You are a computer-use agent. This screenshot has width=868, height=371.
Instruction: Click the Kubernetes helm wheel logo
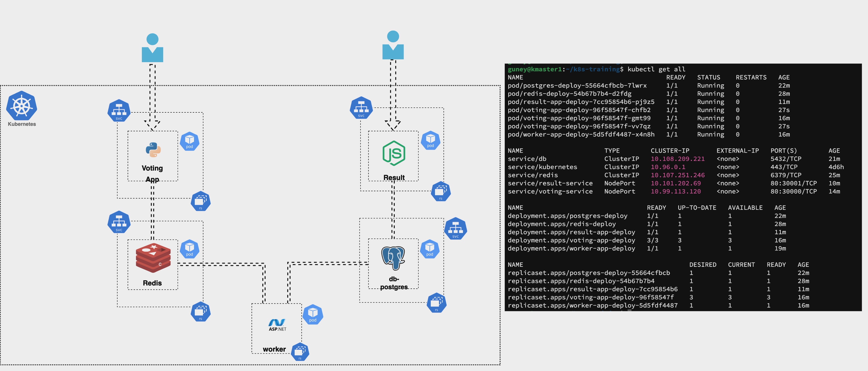[x=22, y=106]
